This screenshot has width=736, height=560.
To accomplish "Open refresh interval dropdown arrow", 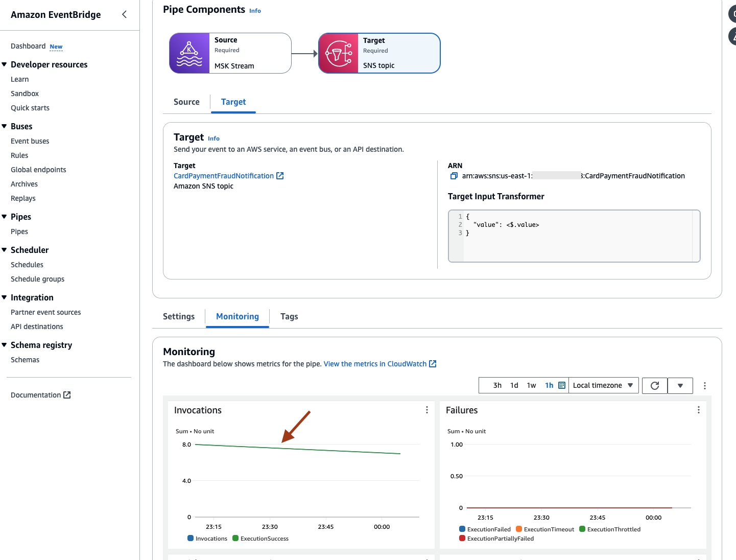I will tap(680, 385).
